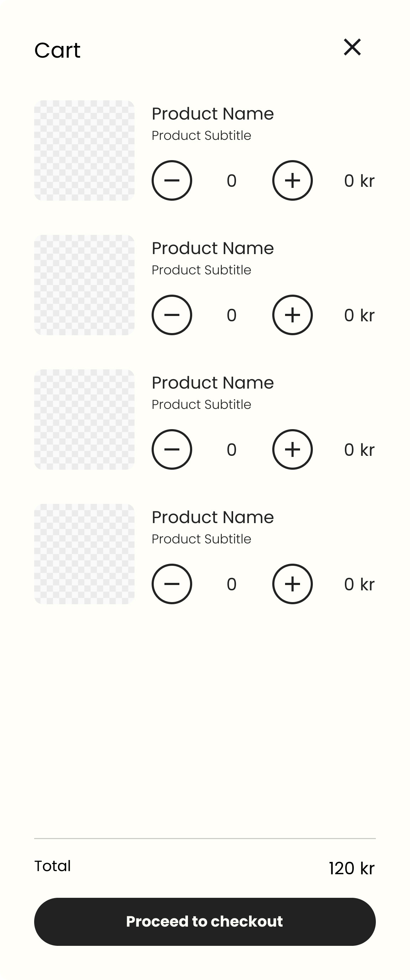410x980 pixels.
Task: Click the third Product Name title
Action: click(212, 383)
